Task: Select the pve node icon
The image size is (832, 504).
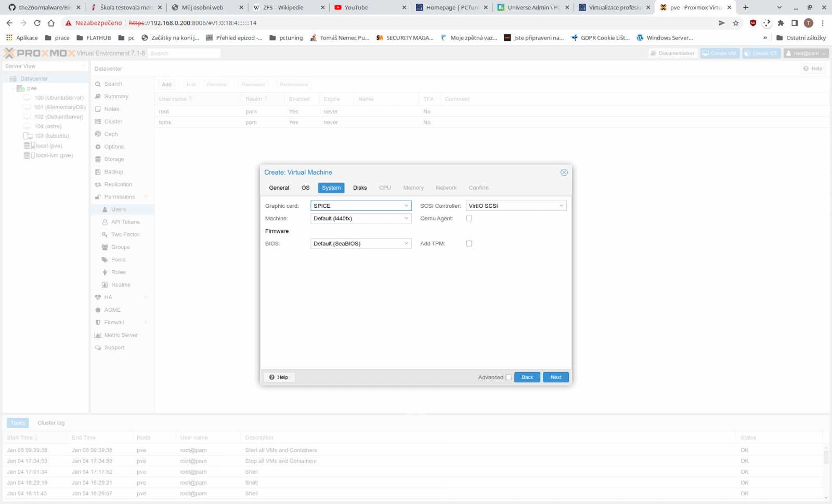Action: (x=20, y=88)
